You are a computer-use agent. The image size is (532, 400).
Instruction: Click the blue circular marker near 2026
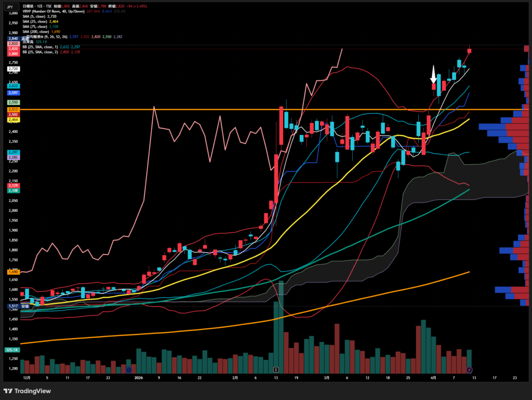[129, 370]
